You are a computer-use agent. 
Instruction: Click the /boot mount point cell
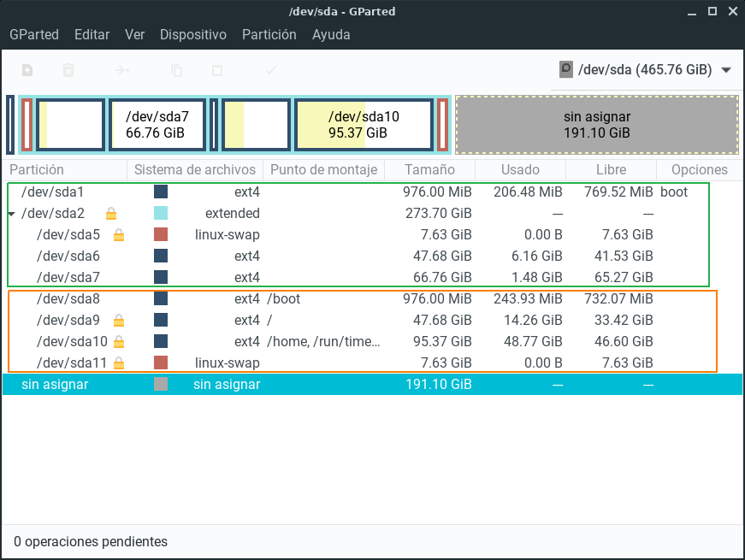point(284,298)
